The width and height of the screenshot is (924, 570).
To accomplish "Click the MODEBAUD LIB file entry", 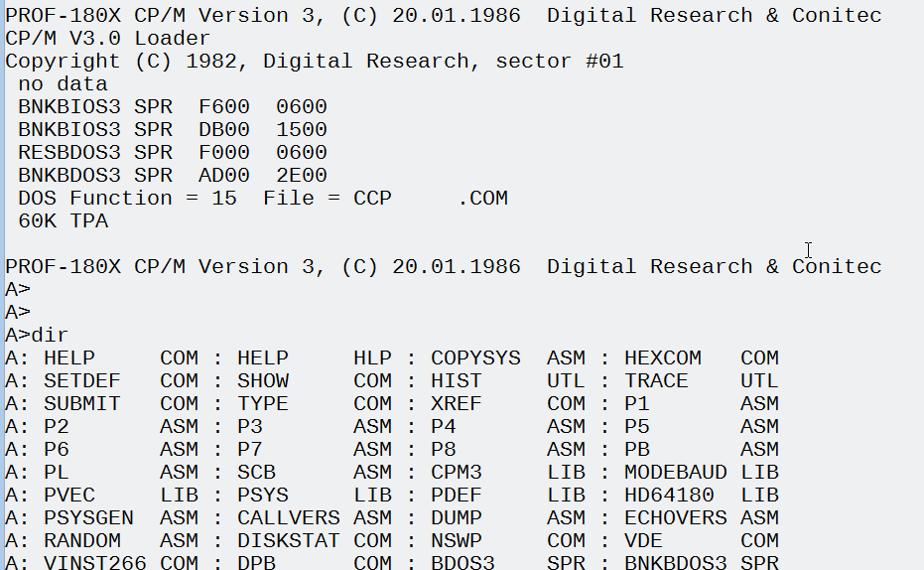I will click(x=701, y=473).
